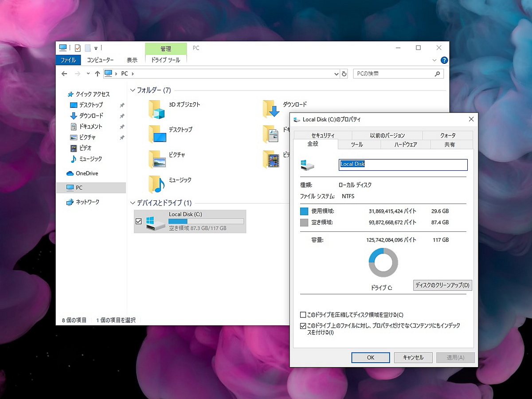Click the PC system icon in the Explorer title bar
532x399 pixels.
tap(63, 48)
